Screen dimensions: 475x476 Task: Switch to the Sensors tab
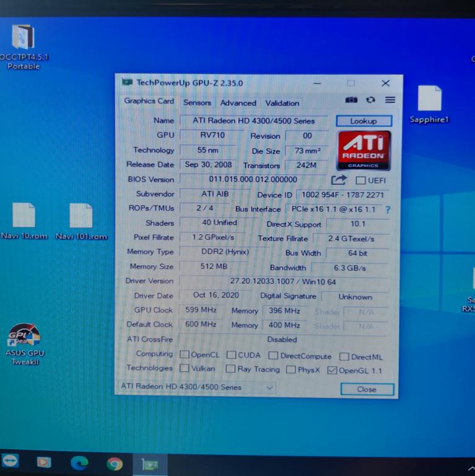pos(197,103)
